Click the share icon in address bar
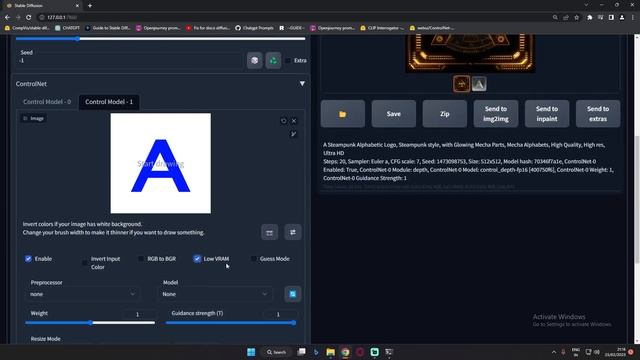 click(x=566, y=18)
